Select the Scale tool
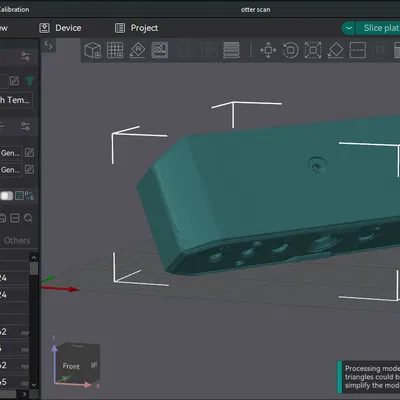Image resolution: width=400 pixels, height=400 pixels. pos(313,50)
